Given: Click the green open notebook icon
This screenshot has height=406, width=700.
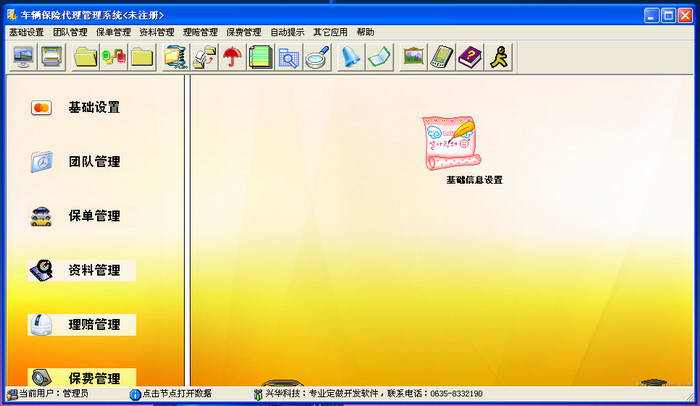Looking at the screenshot, I should pos(379,57).
